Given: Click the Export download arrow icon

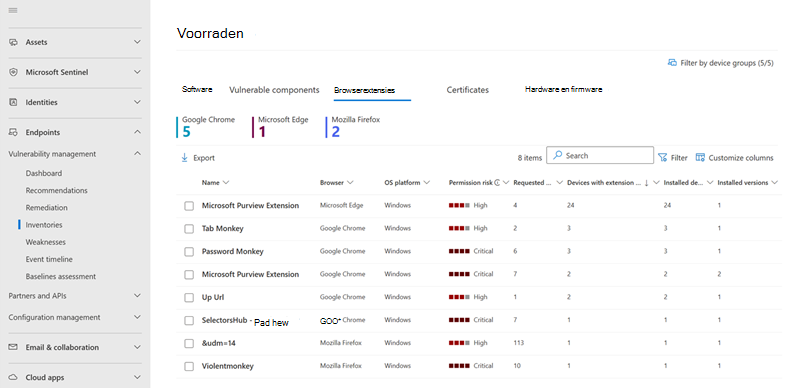Looking at the screenshot, I should 185,158.
